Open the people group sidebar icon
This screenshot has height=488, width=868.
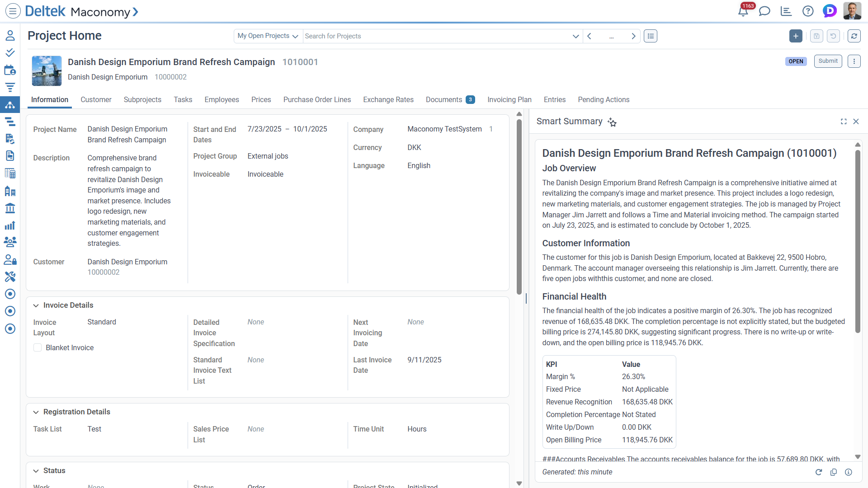[x=10, y=242]
